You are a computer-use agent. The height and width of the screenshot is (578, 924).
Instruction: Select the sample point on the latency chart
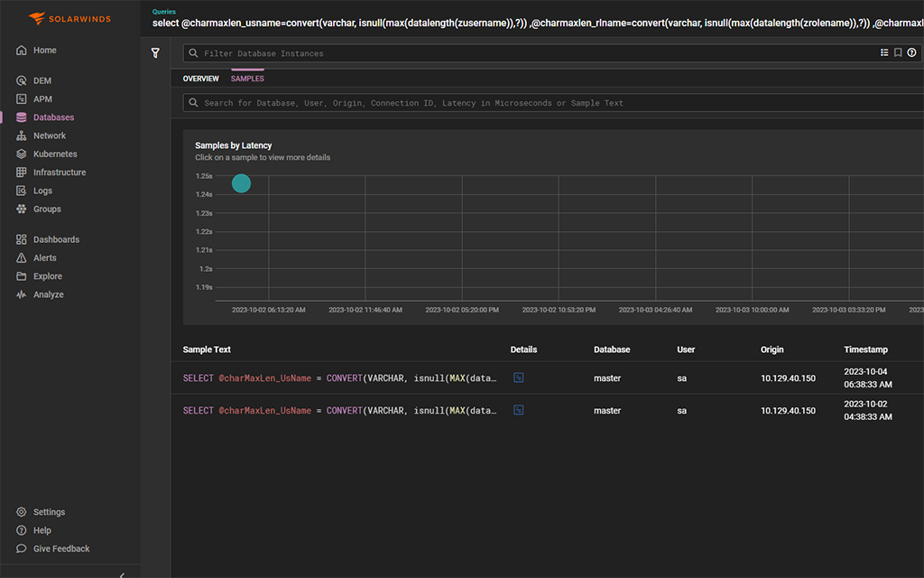(241, 183)
